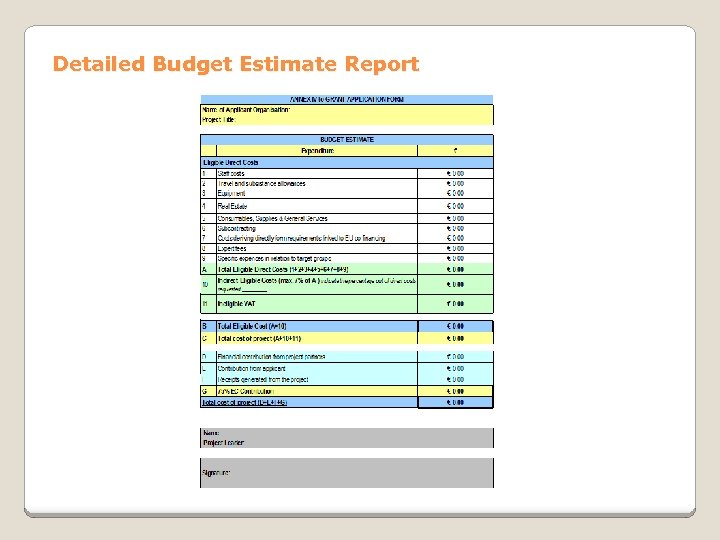
Task: Select the Real Estate row label
Action: [x=232, y=206]
